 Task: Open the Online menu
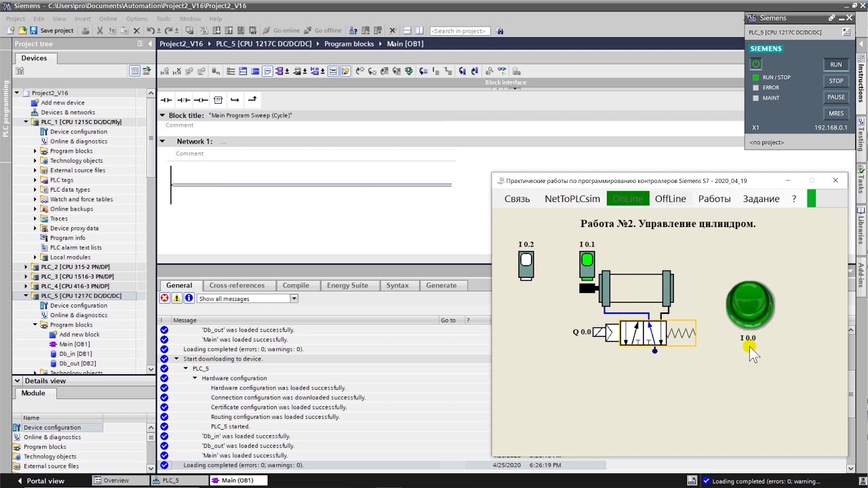pyautogui.click(x=108, y=19)
